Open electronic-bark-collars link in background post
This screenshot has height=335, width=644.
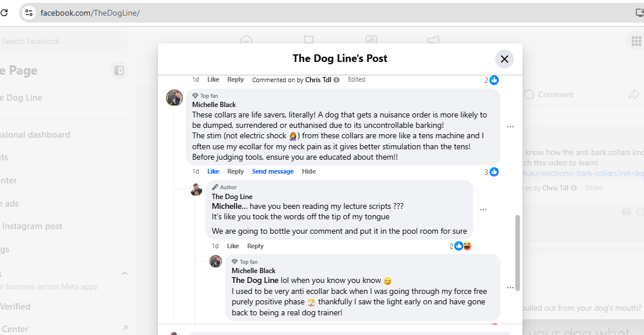point(583,173)
